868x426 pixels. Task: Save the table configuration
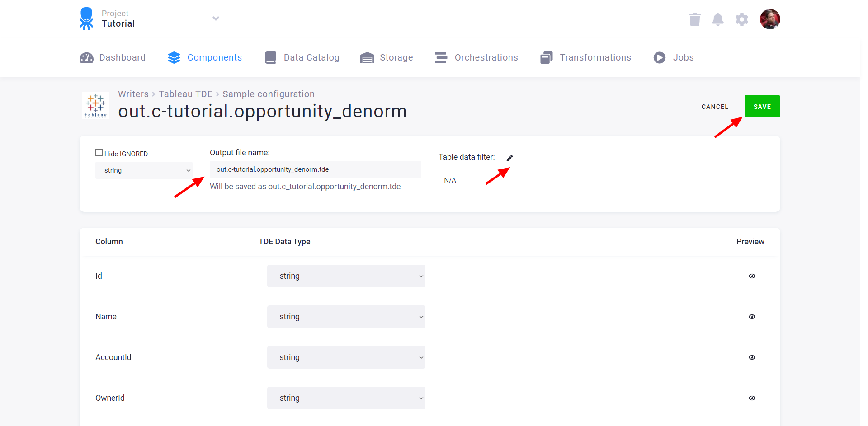(x=762, y=106)
